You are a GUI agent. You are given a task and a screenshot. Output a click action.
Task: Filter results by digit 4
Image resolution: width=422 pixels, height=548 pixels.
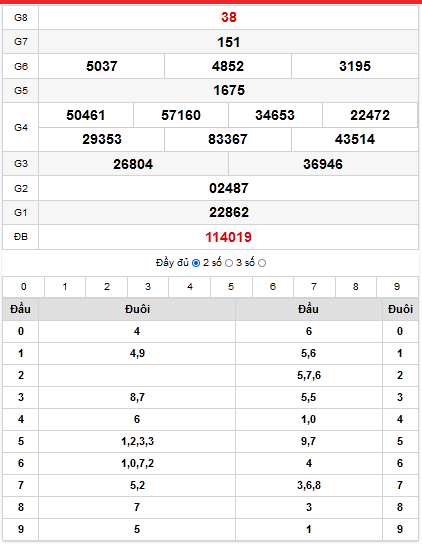(189, 287)
